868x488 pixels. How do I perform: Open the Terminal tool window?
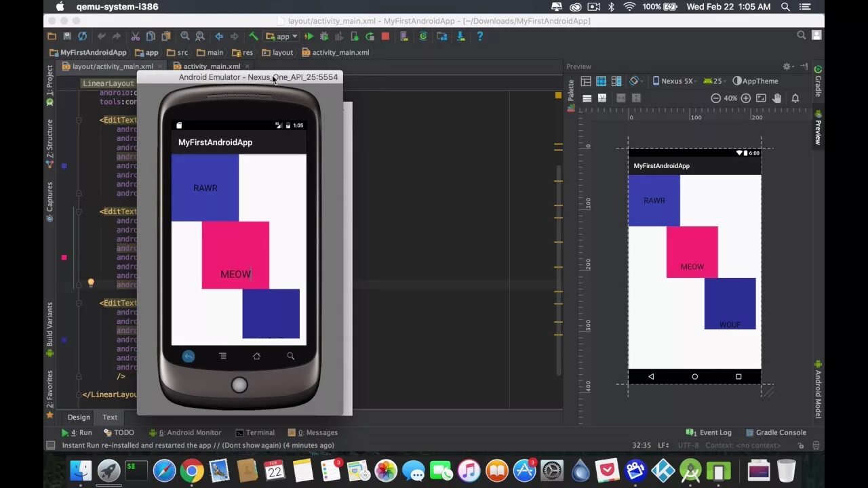point(255,432)
